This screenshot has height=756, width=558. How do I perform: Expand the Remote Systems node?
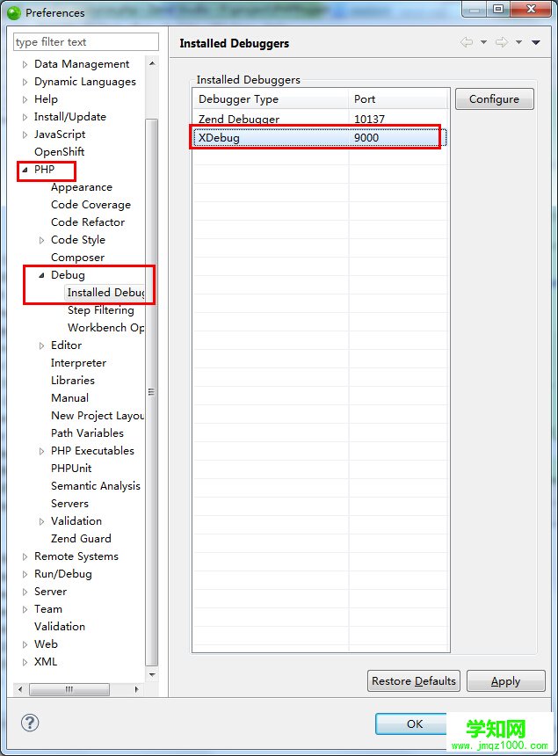click(x=25, y=556)
